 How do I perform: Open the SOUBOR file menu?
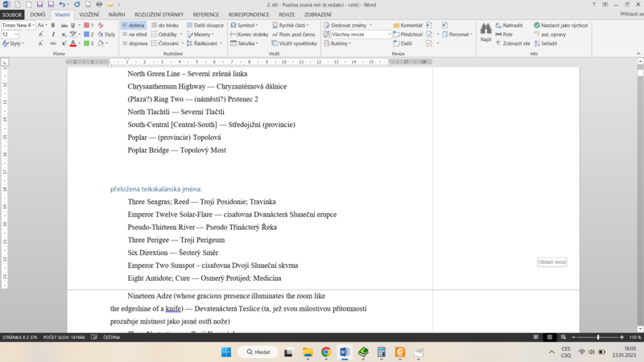coord(12,14)
